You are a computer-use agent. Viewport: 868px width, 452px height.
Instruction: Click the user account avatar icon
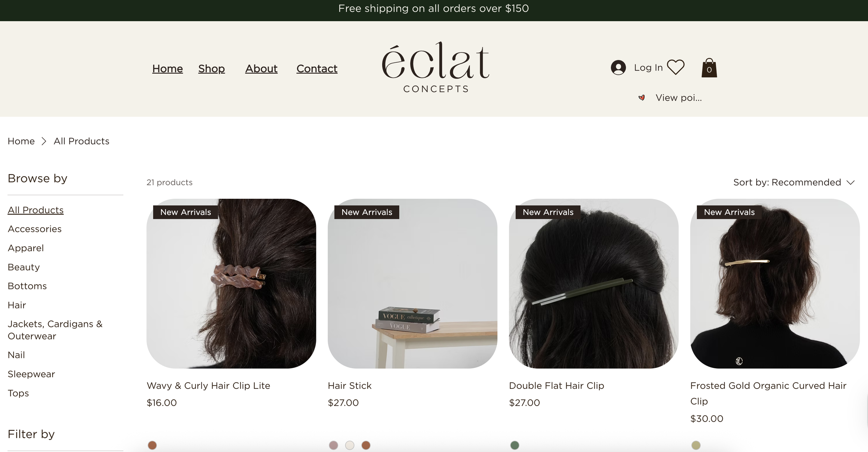point(618,67)
